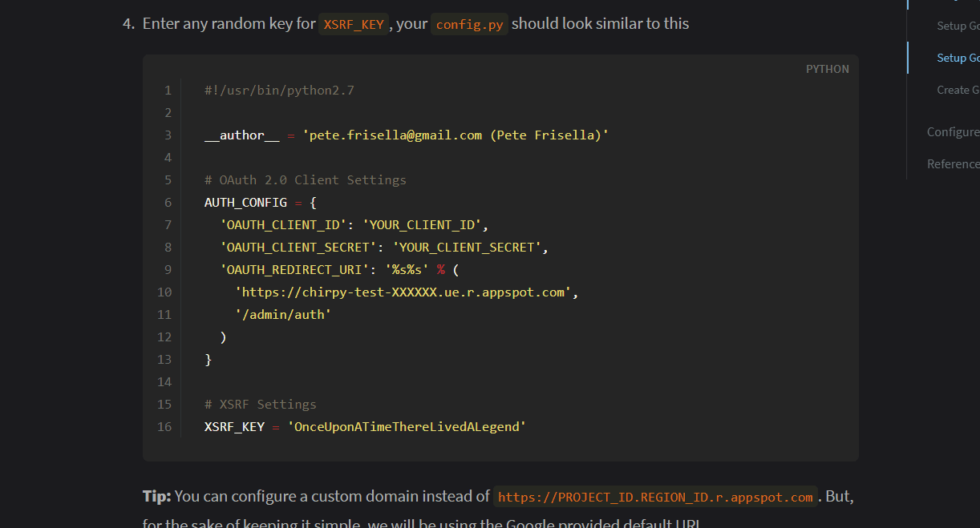Click the '%s%s' format string
Viewport: 980px width, 528px height.
point(407,270)
